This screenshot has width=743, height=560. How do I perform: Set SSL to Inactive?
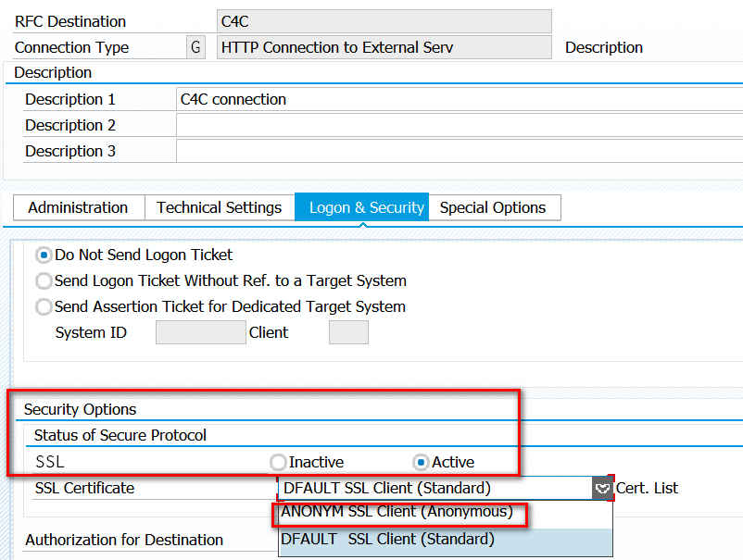click(x=278, y=462)
